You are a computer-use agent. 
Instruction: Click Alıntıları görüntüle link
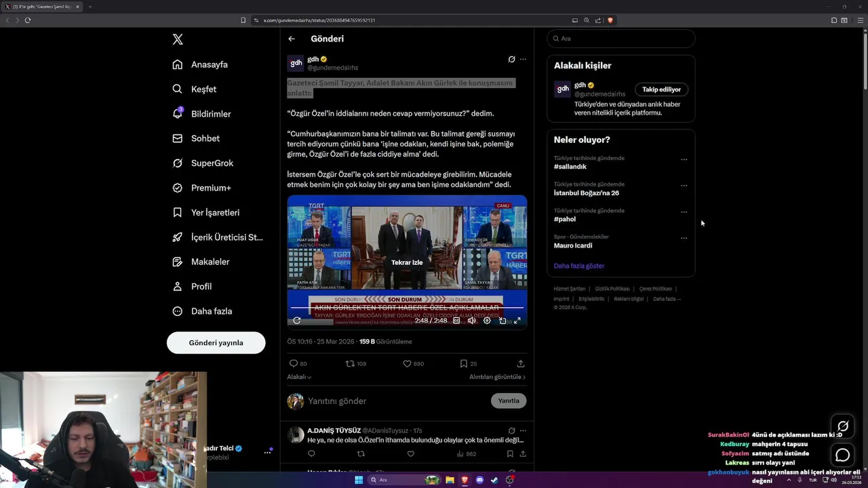click(497, 377)
